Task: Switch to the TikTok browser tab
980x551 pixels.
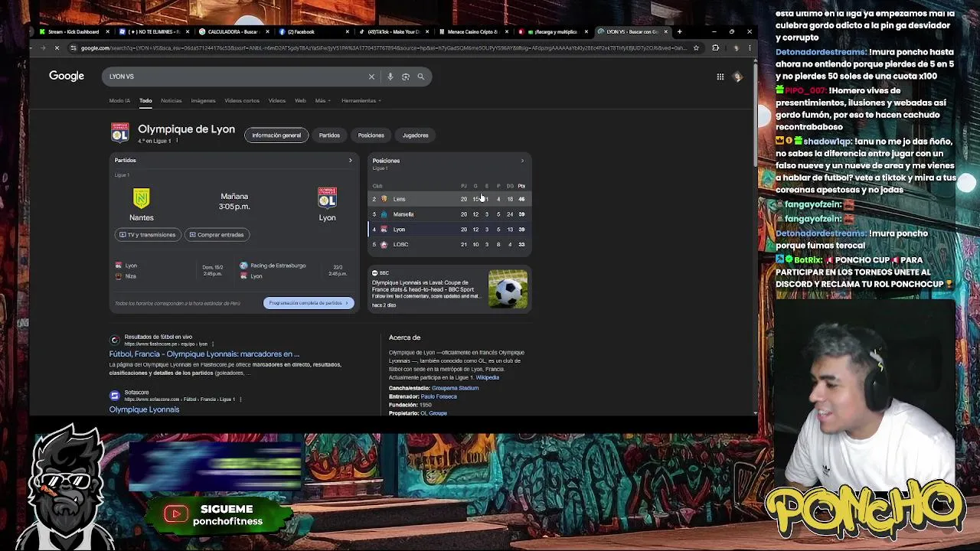Action: [393, 31]
